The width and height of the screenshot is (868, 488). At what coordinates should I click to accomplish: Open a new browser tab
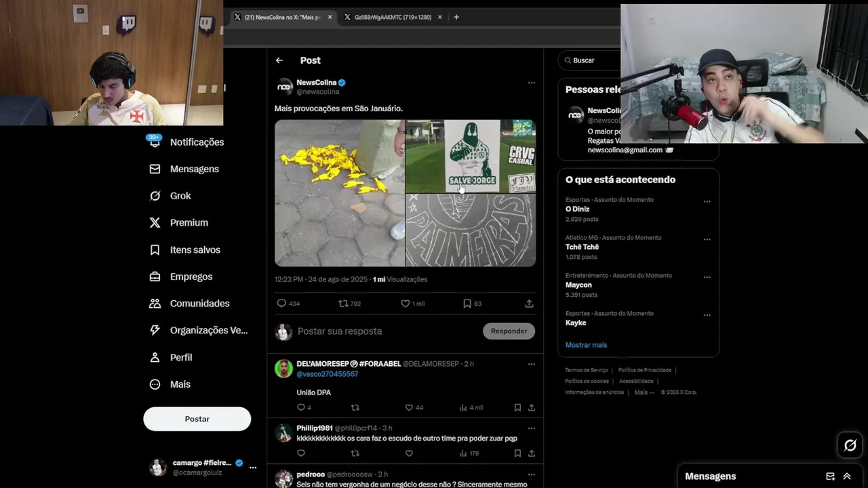coord(456,17)
